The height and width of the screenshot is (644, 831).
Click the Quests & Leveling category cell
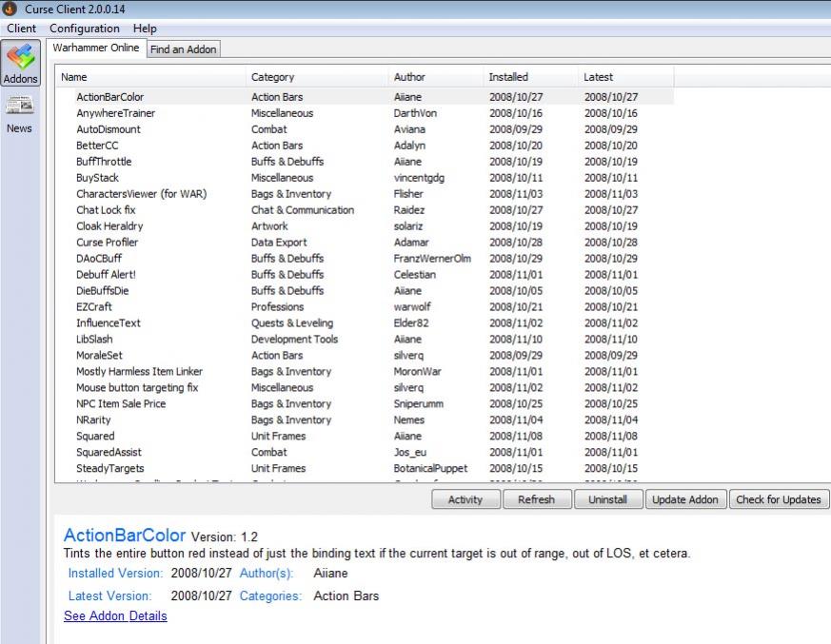coord(292,323)
